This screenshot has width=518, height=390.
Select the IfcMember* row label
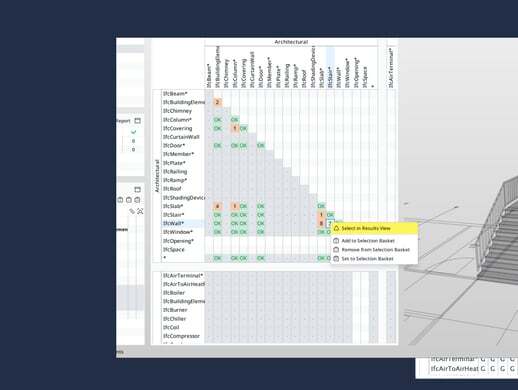[x=178, y=154]
